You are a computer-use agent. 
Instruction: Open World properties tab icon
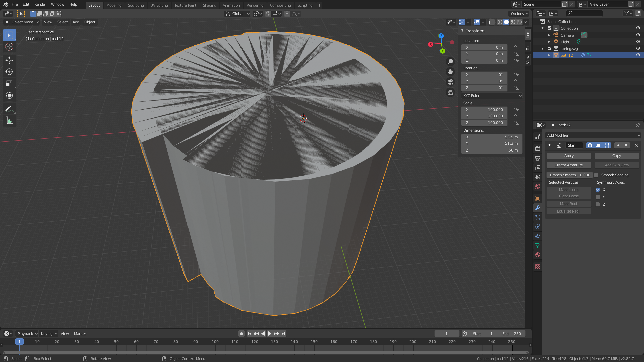point(538,186)
